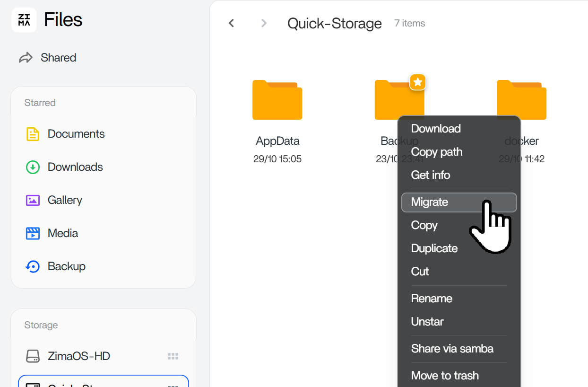Choose Duplicate from the context menu

434,248
